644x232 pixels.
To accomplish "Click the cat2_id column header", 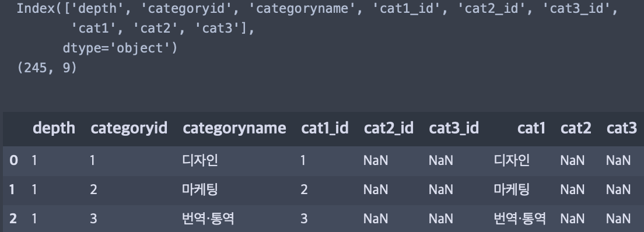I will point(388,128).
